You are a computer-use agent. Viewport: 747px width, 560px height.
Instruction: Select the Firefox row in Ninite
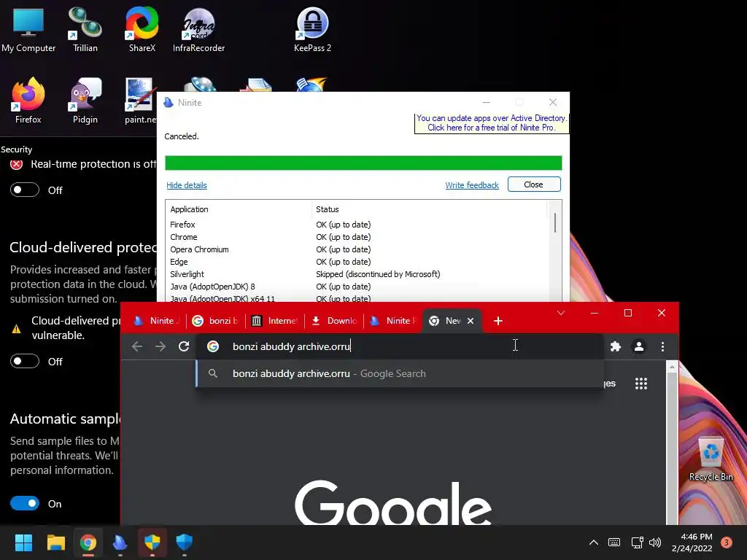pos(357,225)
